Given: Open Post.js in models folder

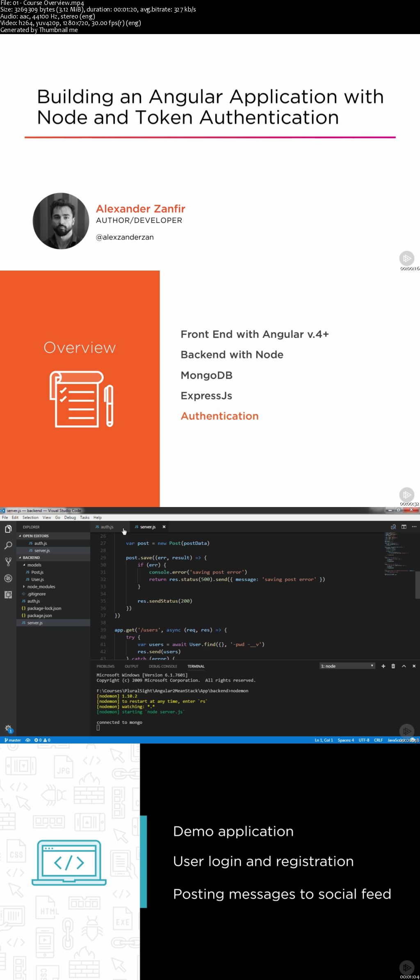Looking at the screenshot, I should click(53, 572).
